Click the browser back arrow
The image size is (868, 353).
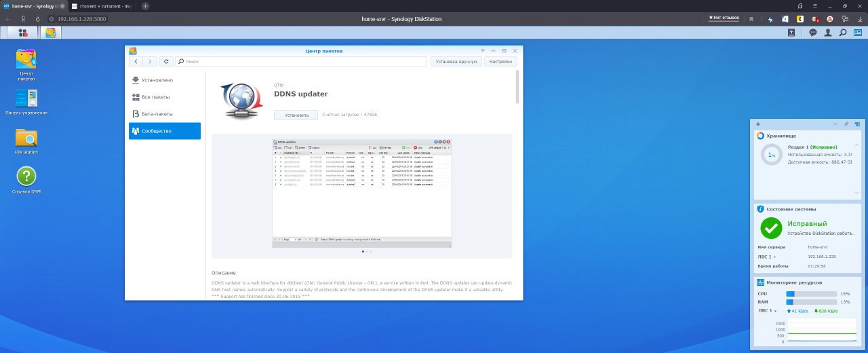(x=7, y=19)
